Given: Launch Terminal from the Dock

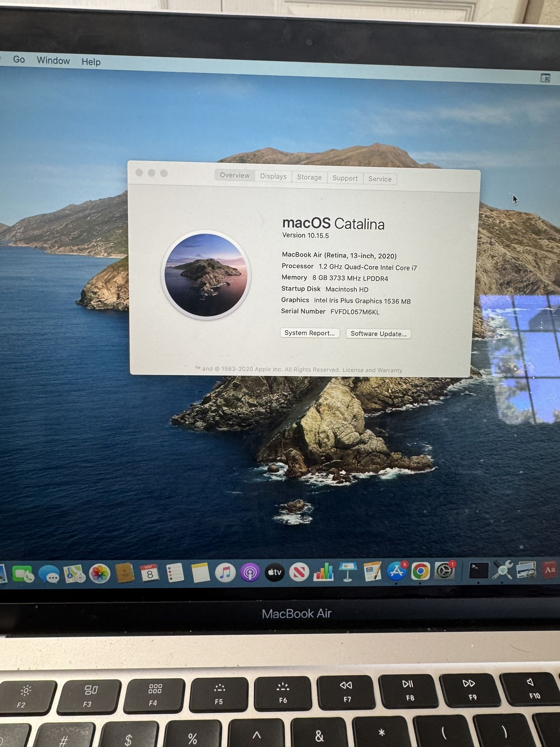Looking at the screenshot, I should [478, 570].
